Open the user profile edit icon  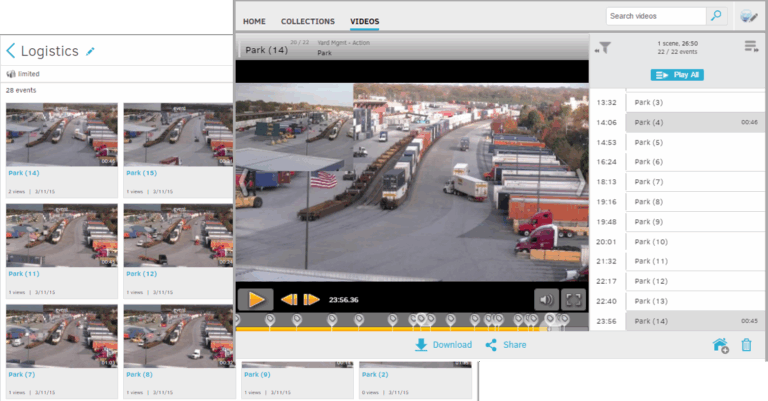(748, 16)
